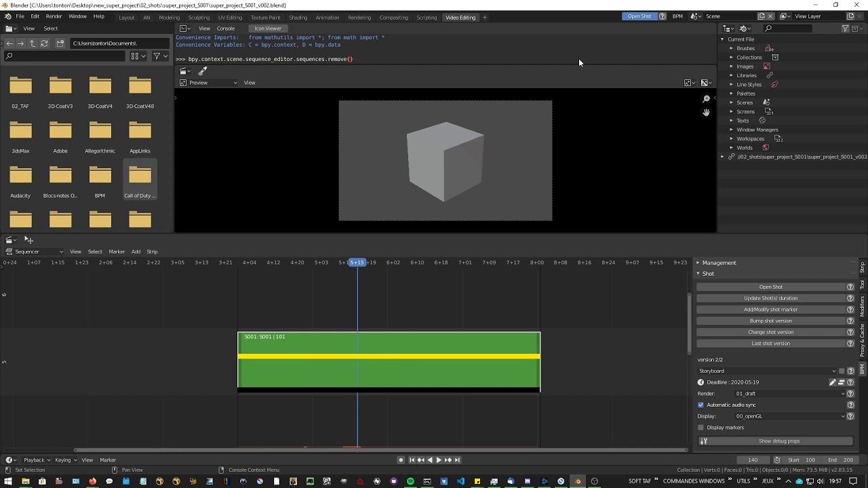This screenshot has width=868, height=488.
Task: Click the Update Shot(s) duration button
Action: tap(770, 298)
